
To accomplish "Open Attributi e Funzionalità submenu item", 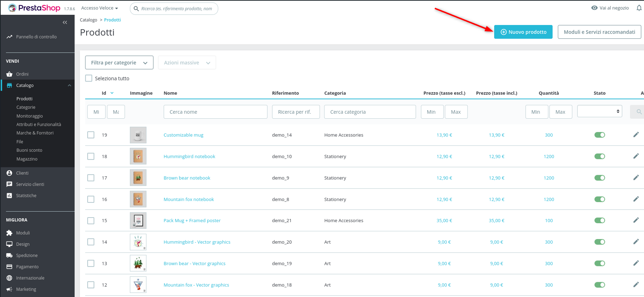I will click(39, 125).
